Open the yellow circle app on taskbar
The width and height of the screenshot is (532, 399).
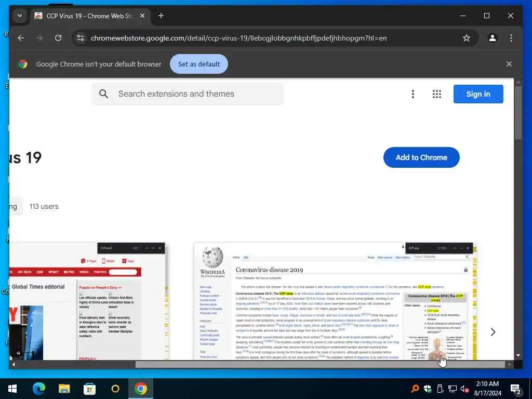point(115,389)
